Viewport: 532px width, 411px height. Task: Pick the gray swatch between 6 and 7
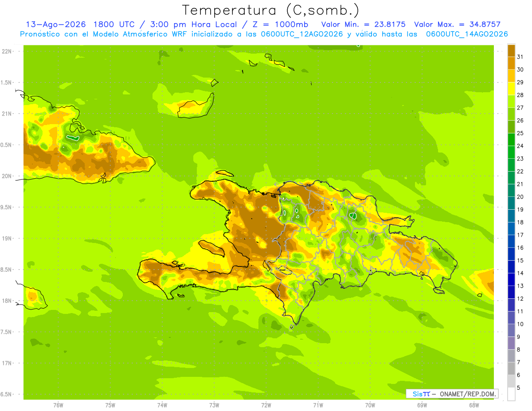pyautogui.click(x=511, y=368)
